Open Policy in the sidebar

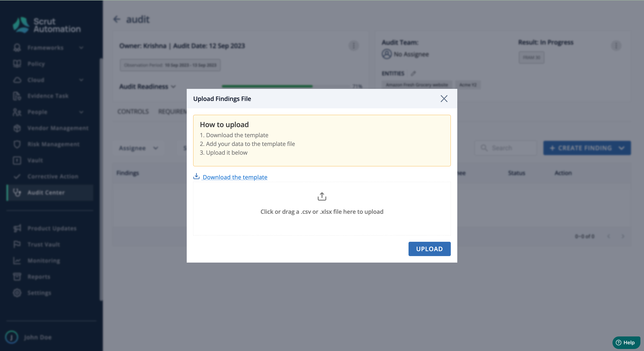tap(36, 64)
